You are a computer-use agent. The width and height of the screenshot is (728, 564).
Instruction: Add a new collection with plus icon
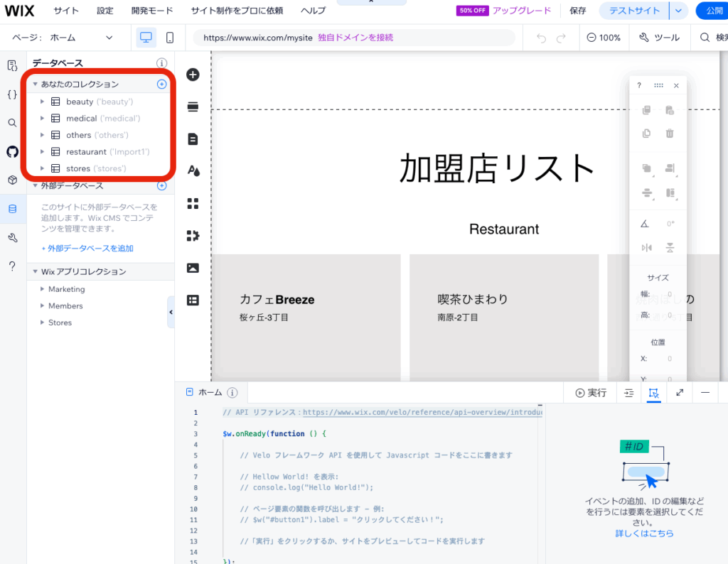point(161,84)
